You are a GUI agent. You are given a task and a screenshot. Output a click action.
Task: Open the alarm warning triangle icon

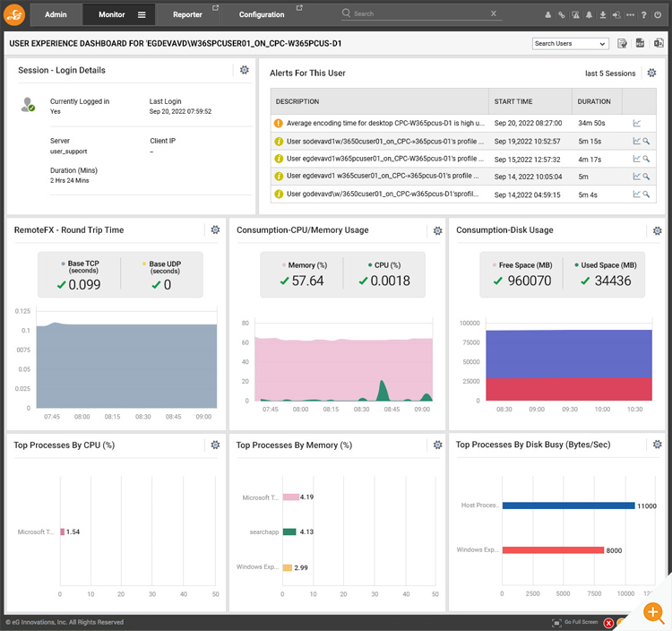[x=575, y=15]
